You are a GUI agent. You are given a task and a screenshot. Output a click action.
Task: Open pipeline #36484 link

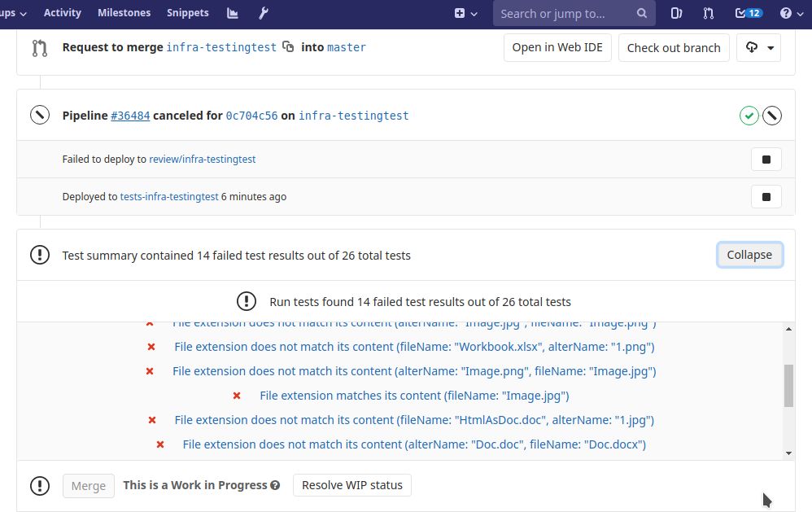[130, 116]
